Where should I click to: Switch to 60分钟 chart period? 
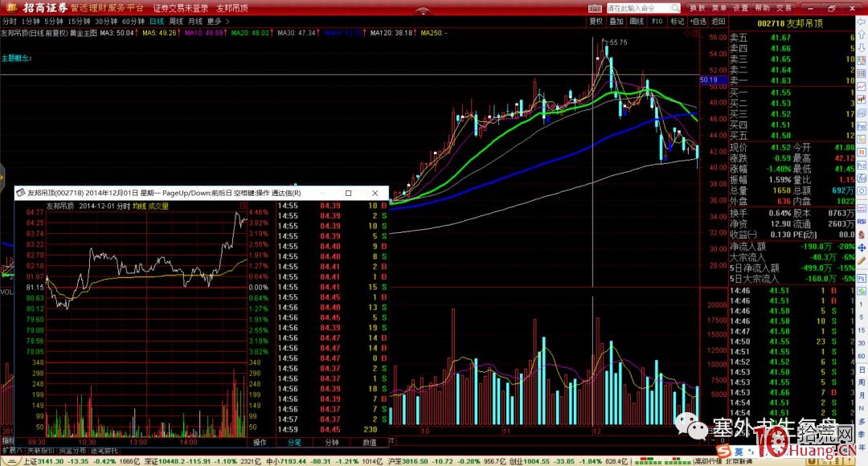coord(133,21)
